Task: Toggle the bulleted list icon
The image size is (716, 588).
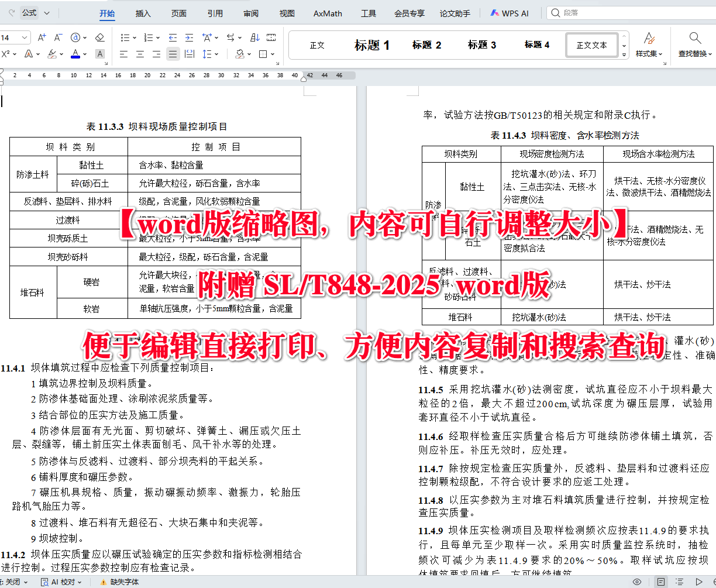Action: click(126, 37)
